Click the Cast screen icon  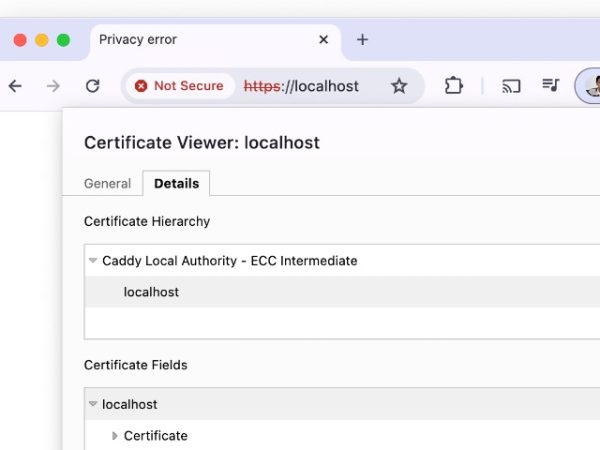pos(511,86)
